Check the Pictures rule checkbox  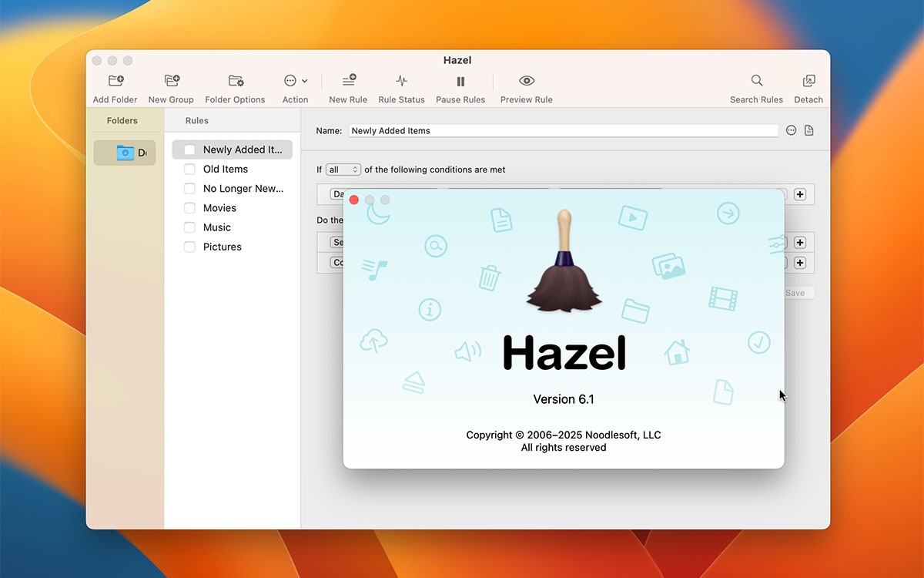pyautogui.click(x=189, y=247)
